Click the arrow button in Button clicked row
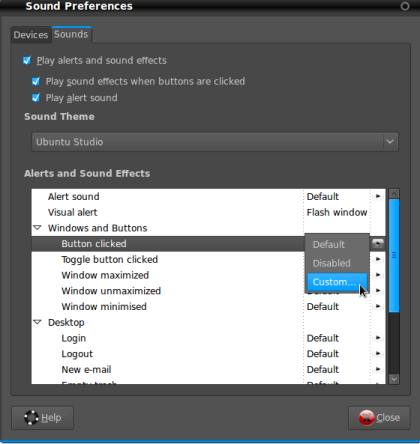The width and height of the screenshot is (420, 444). [378, 243]
